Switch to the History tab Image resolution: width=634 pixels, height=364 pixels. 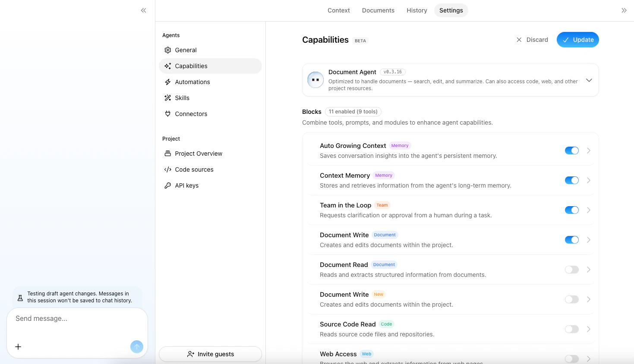point(417,10)
